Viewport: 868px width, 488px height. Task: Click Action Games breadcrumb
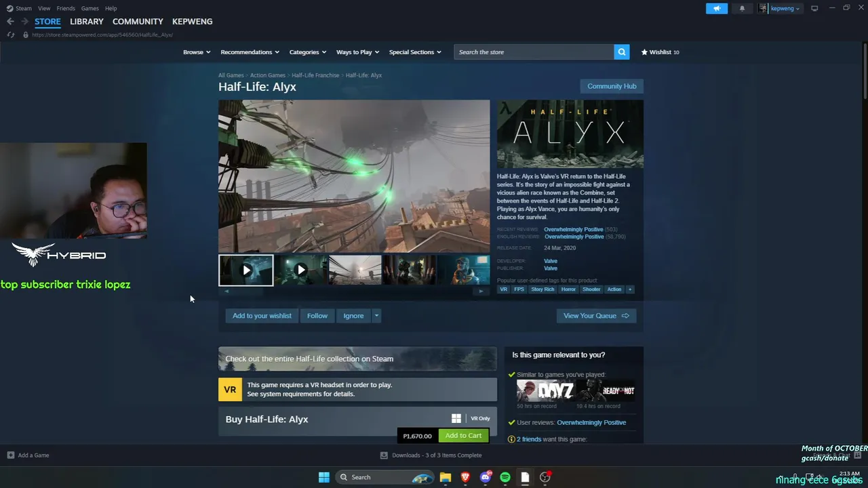click(x=267, y=75)
